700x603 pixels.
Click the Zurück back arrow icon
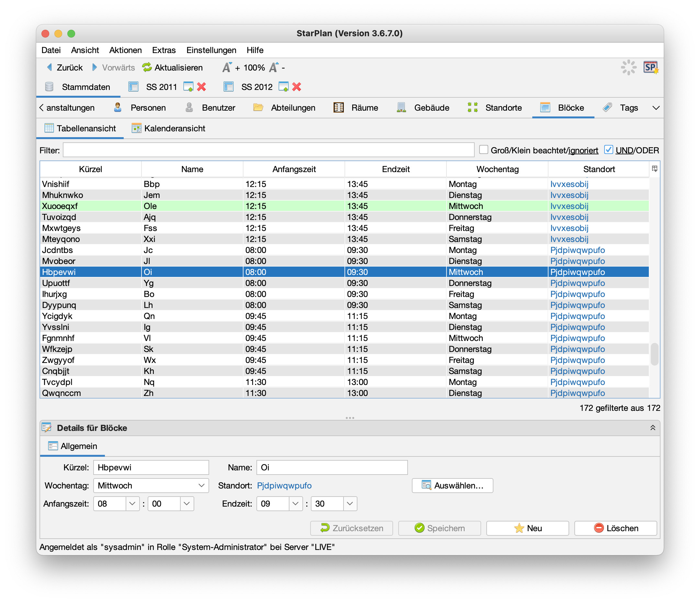[50, 68]
